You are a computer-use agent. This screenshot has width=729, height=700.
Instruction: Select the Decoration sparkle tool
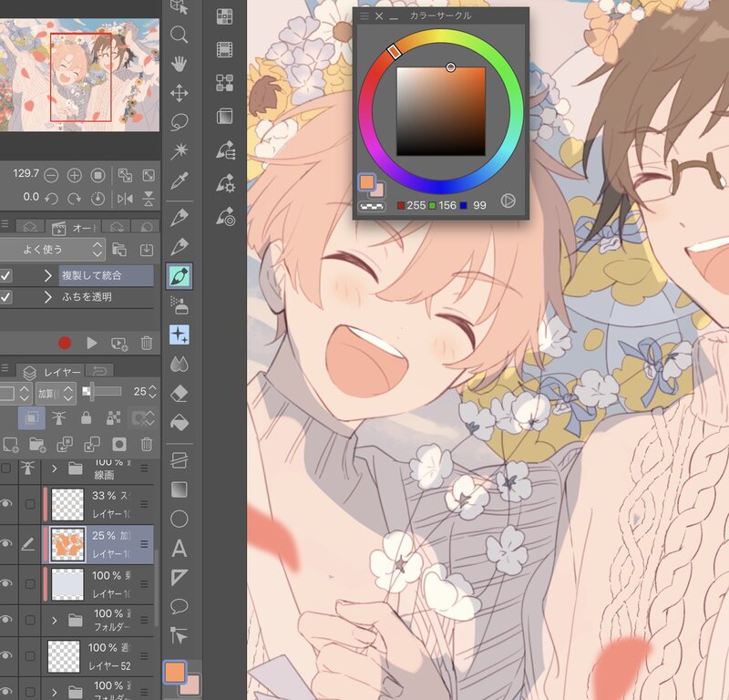pyautogui.click(x=180, y=335)
